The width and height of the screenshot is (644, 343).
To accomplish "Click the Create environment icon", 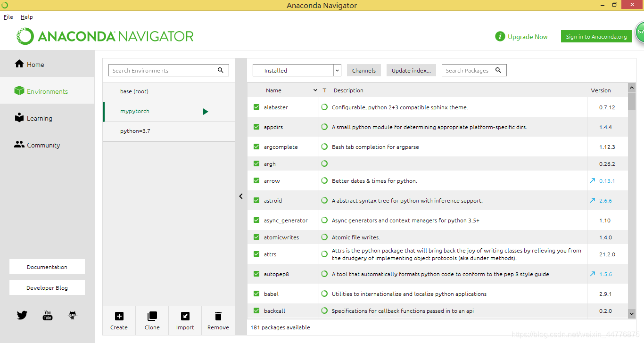I will click(x=119, y=316).
